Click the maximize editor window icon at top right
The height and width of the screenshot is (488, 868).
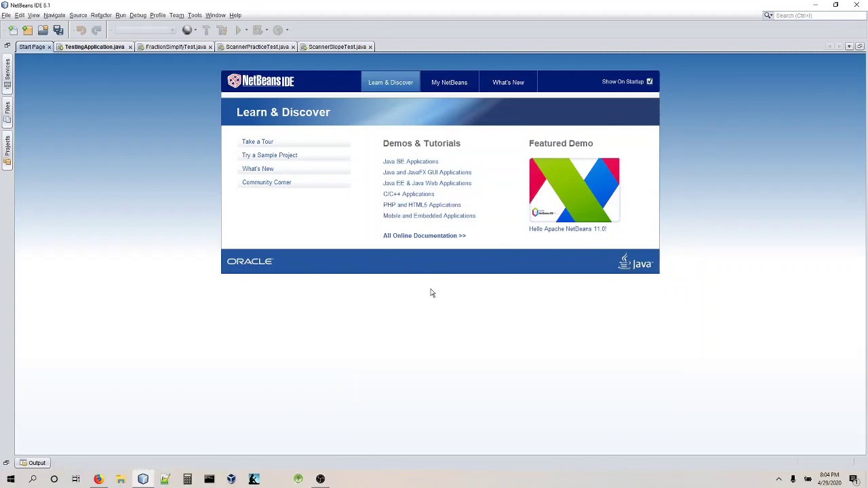(x=859, y=46)
